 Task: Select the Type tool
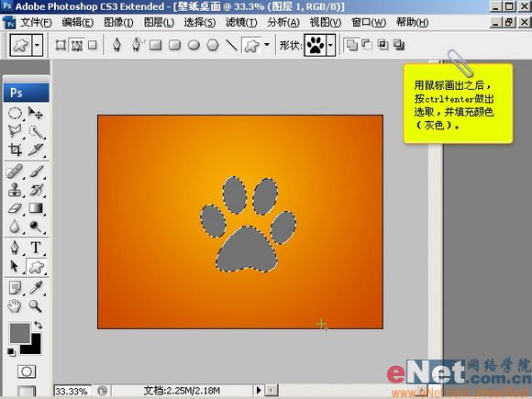(x=36, y=248)
